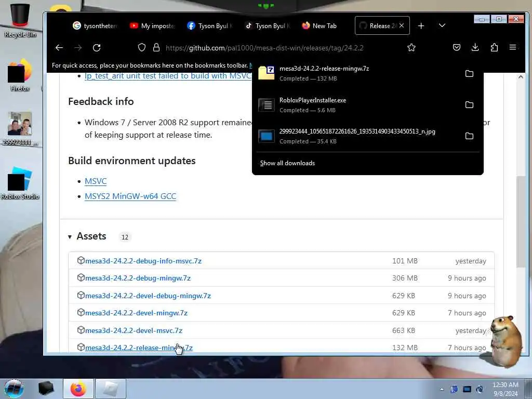The height and width of the screenshot is (399, 532).
Task: Open the lp_test_arit unit test failed link
Action: [168, 76]
